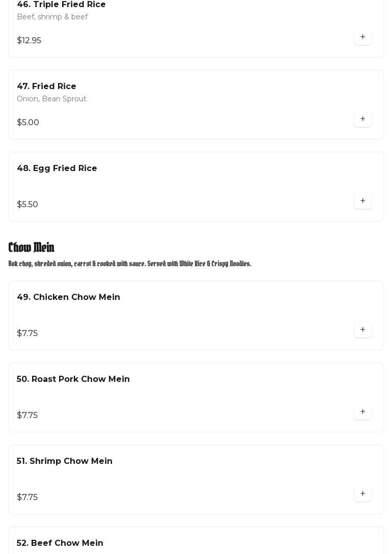Click the $12.95 Triple Fried Rice price

[29, 41]
